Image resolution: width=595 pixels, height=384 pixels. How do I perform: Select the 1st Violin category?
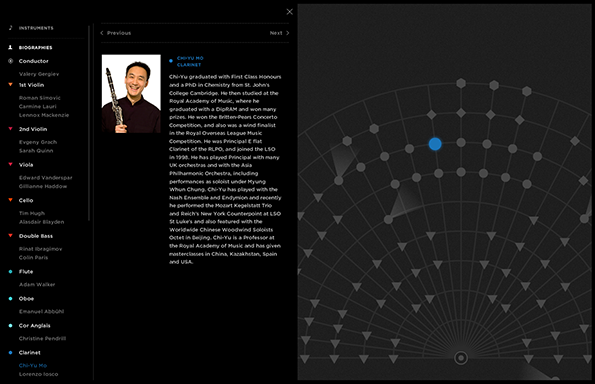click(31, 85)
